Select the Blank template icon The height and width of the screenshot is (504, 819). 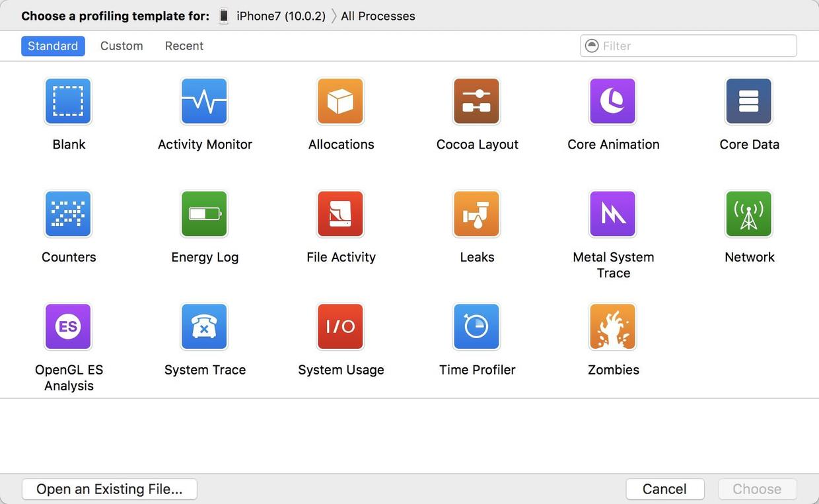click(x=68, y=101)
